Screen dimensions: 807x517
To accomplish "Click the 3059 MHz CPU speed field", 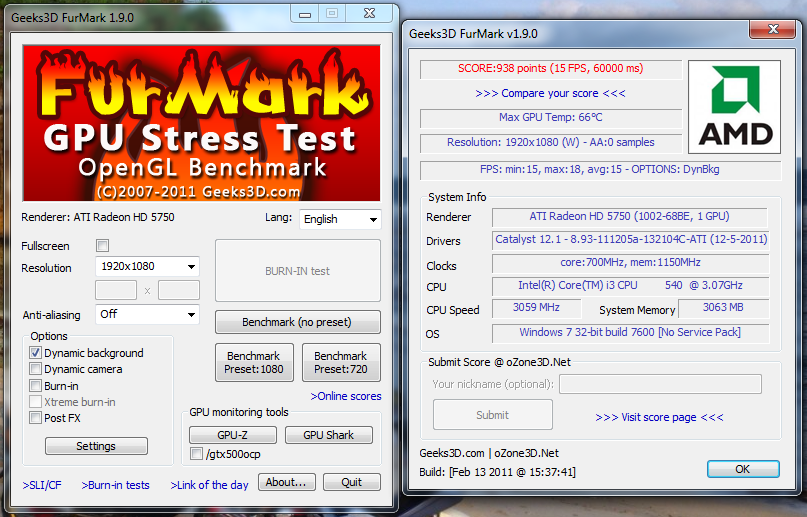I will coord(537,308).
